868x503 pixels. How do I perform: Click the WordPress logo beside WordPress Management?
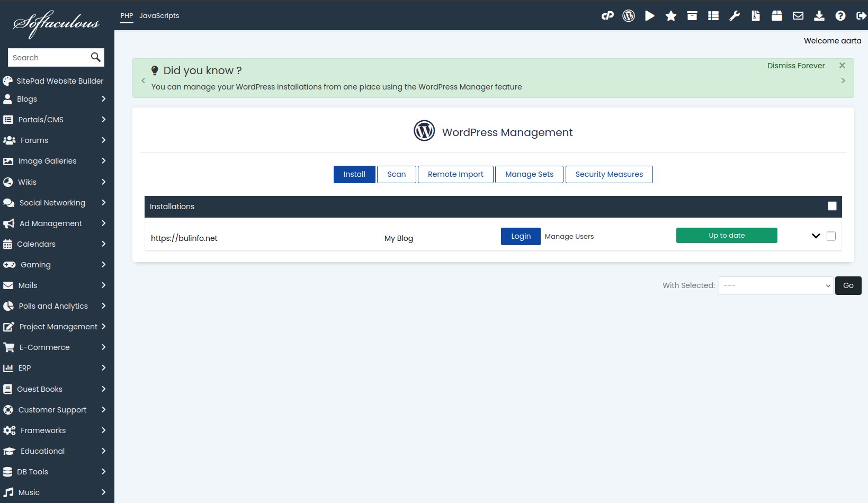tap(424, 131)
